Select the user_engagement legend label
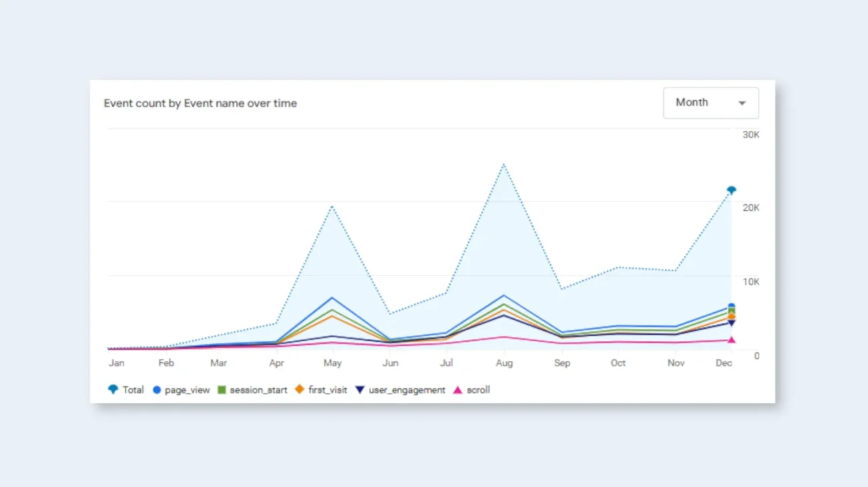 click(407, 390)
